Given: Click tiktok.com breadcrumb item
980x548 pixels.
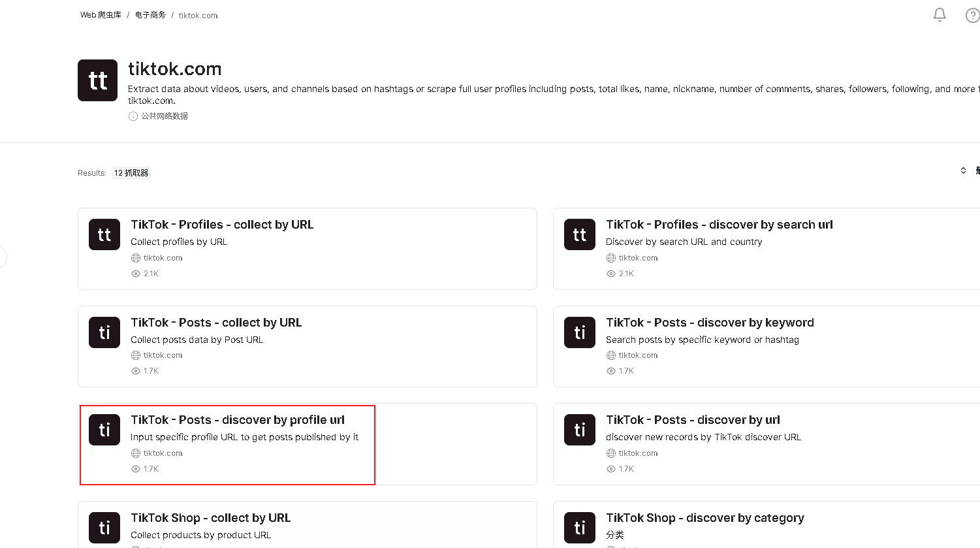Looking at the screenshot, I should tap(198, 16).
